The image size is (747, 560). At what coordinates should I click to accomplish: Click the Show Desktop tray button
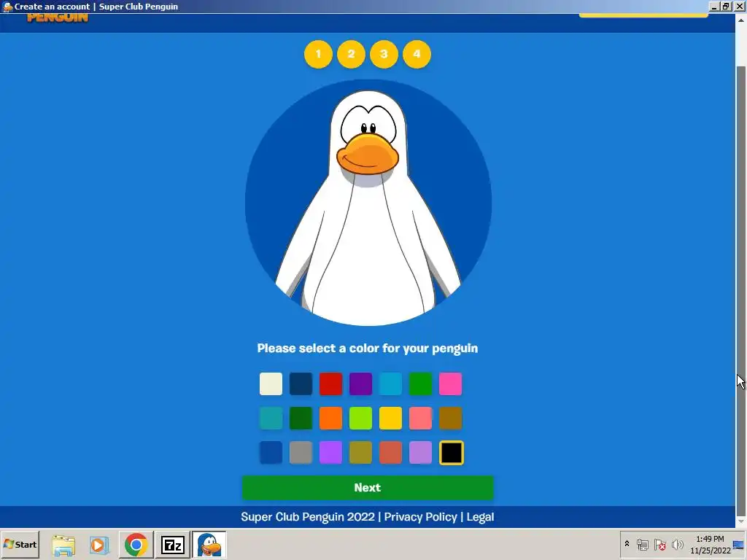(739, 544)
